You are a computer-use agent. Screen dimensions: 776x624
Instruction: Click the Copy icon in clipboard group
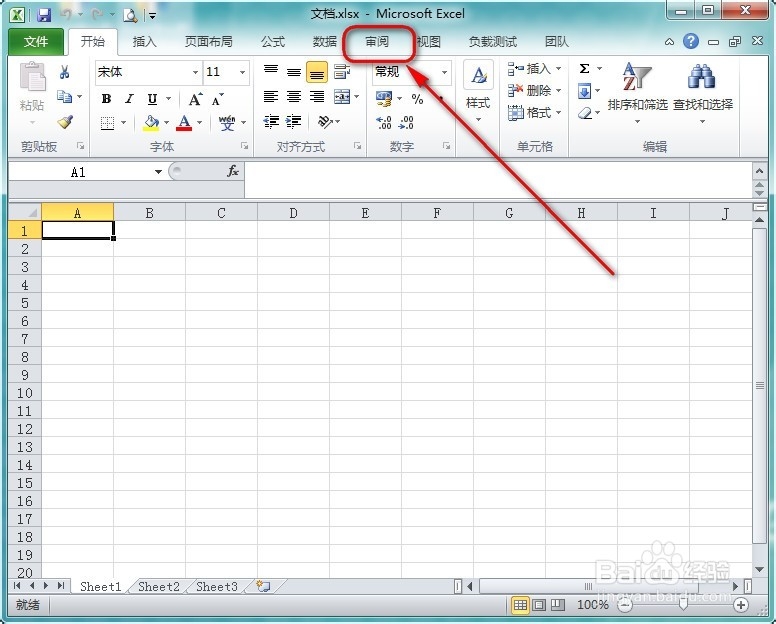[x=64, y=96]
